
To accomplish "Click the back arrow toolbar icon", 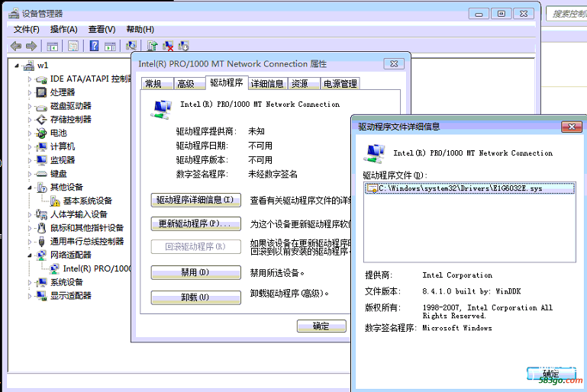I will click(x=15, y=46).
